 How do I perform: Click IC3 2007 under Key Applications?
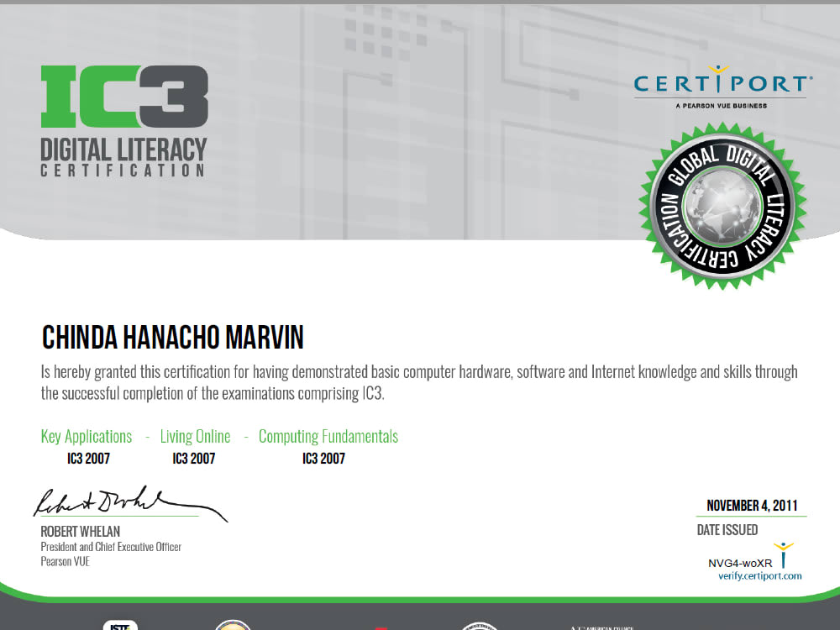click(x=88, y=459)
